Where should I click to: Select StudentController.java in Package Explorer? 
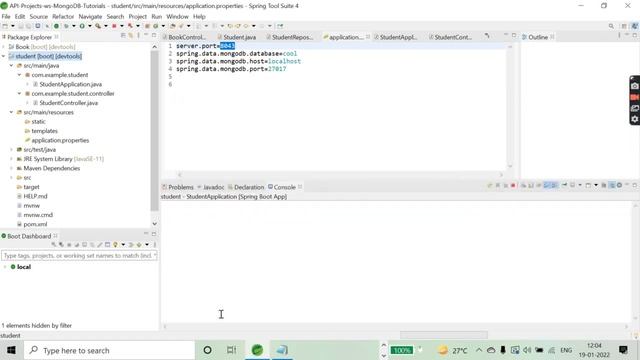69,103
